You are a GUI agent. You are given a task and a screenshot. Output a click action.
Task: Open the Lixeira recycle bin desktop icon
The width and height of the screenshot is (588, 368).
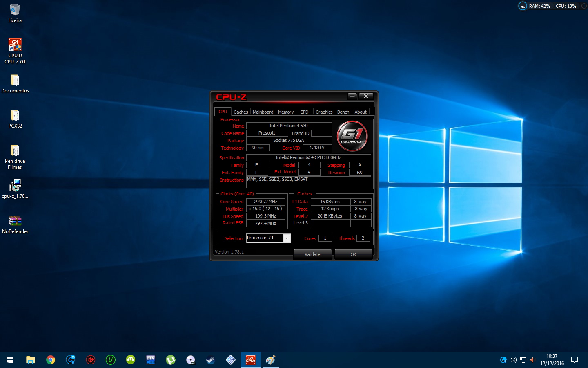pyautogui.click(x=15, y=13)
